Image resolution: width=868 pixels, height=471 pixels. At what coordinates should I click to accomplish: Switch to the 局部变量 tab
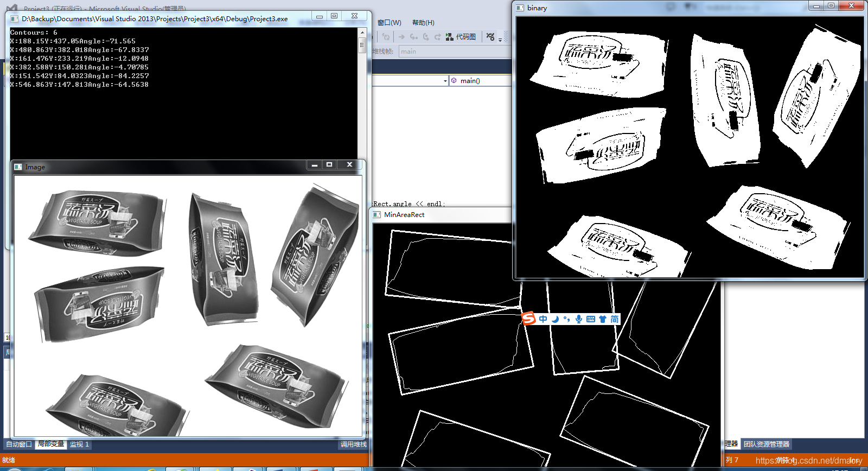(x=50, y=444)
